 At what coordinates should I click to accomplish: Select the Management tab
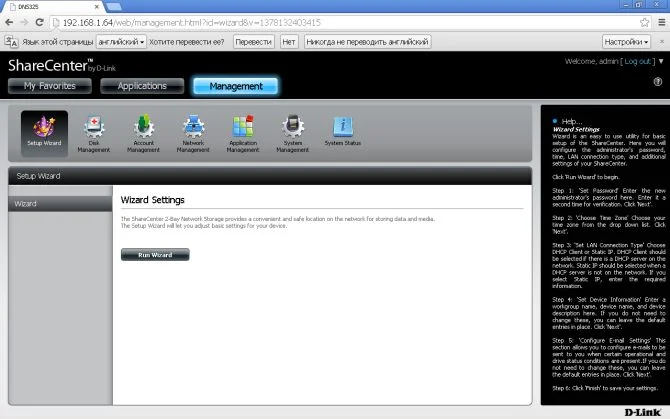[235, 86]
